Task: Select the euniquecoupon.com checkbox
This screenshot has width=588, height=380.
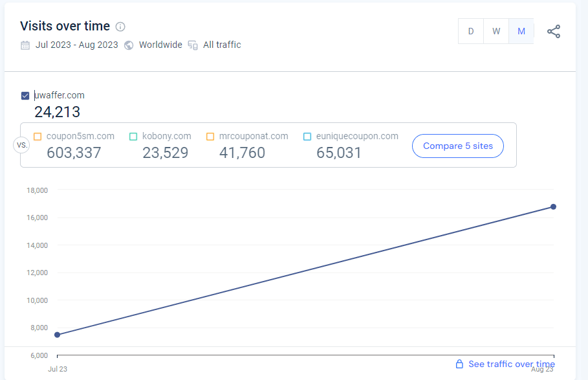Action: (307, 137)
